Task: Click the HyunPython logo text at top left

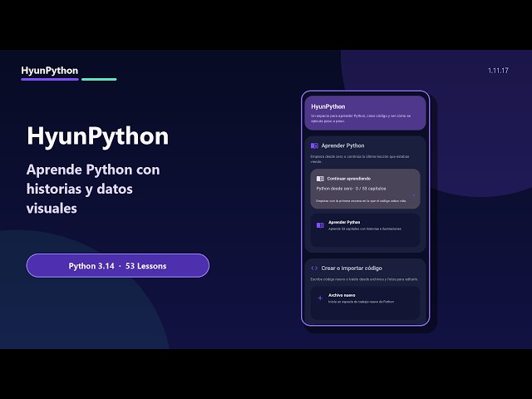Action: point(50,71)
